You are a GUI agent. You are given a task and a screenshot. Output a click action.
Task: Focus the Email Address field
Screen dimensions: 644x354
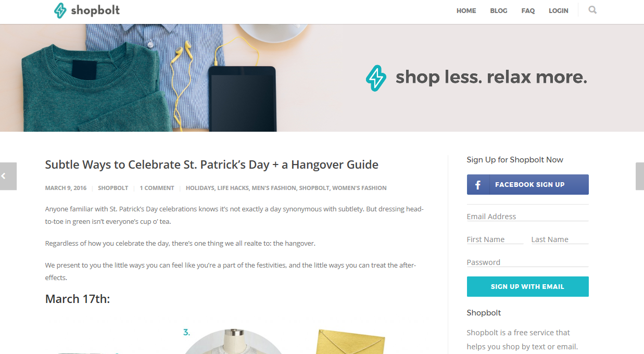(x=527, y=217)
